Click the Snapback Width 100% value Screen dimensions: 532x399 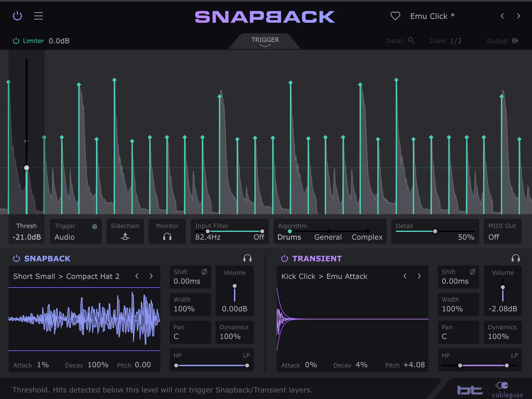tap(184, 309)
